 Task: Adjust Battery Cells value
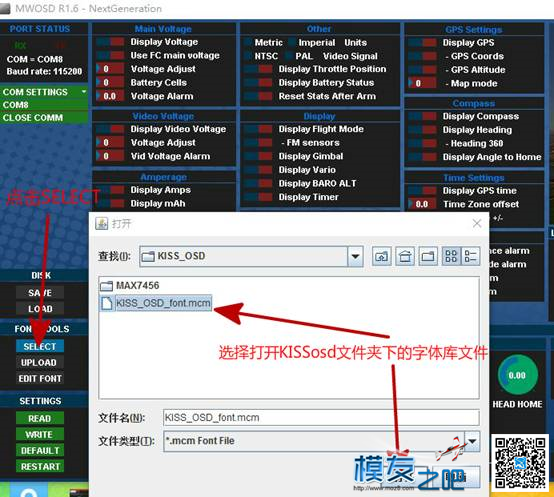tap(110, 83)
